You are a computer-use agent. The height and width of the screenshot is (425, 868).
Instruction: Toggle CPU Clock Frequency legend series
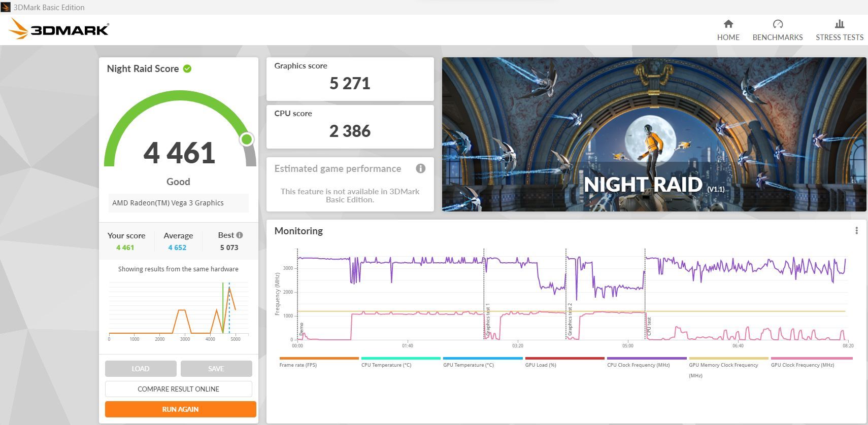pyautogui.click(x=638, y=365)
